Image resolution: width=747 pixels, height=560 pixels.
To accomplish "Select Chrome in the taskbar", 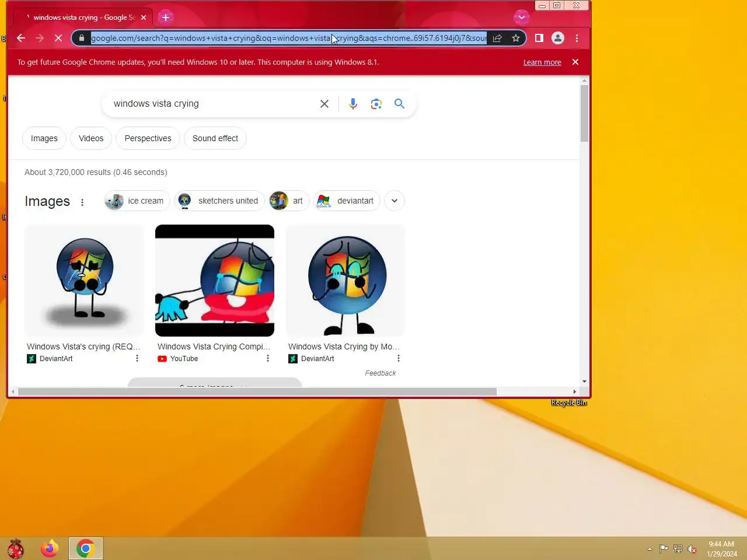I will pos(86,549).
